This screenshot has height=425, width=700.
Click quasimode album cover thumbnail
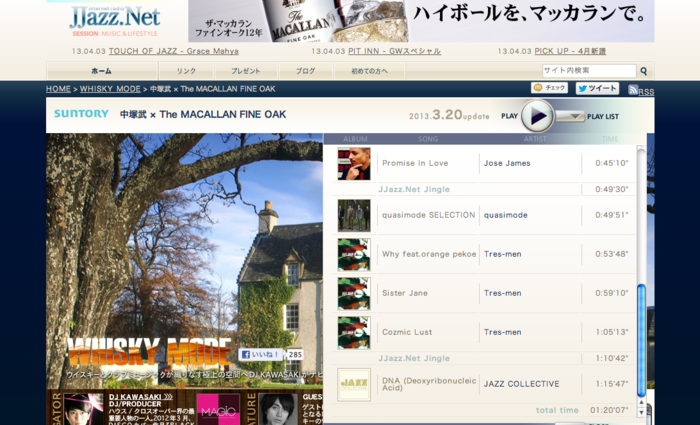coord(354,215)
